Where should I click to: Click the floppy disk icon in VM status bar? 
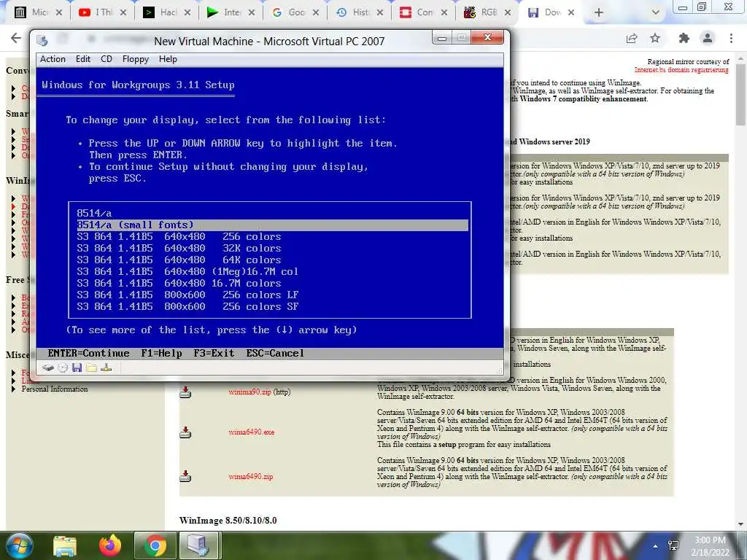[77, 367]
